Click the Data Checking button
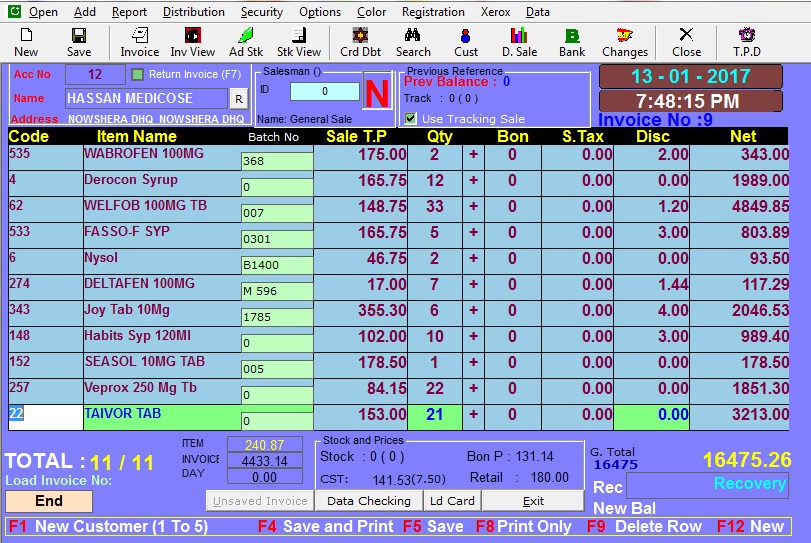This screenshot has height=543, width=811. coord(369,501)
